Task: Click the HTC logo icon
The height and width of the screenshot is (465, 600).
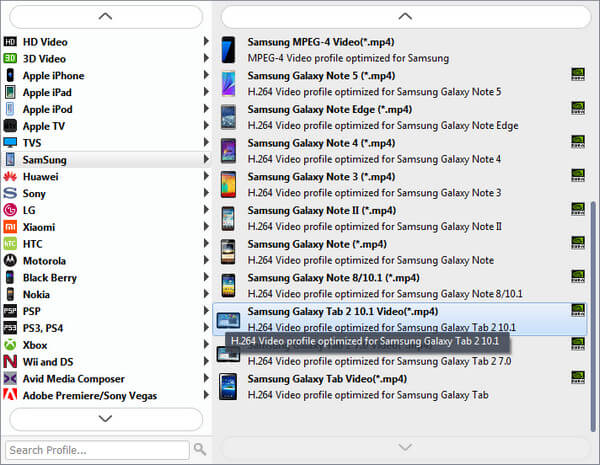Action: pyautogui.click(x=10, y=243)
